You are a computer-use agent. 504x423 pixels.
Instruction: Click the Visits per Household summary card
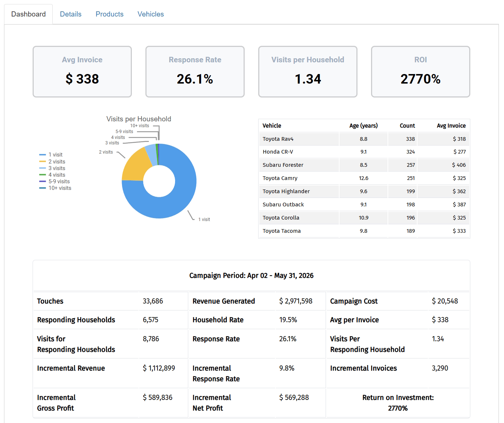tap(308, 71)
